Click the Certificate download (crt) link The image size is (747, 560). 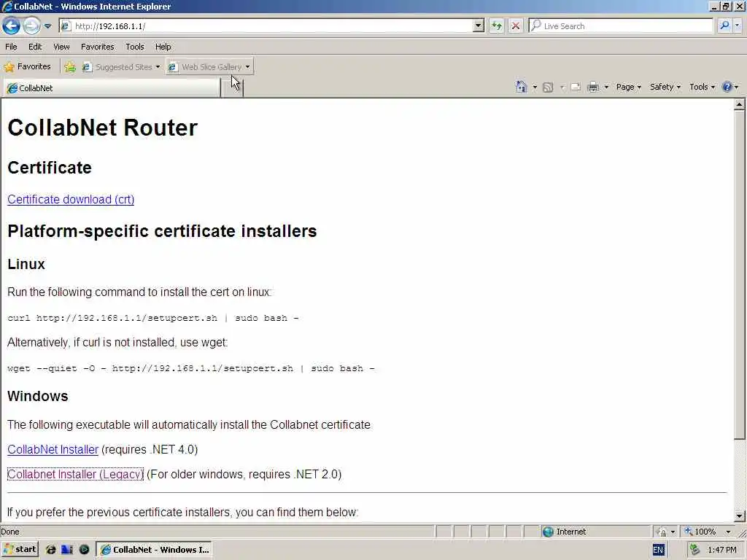(x=71, y=200)
